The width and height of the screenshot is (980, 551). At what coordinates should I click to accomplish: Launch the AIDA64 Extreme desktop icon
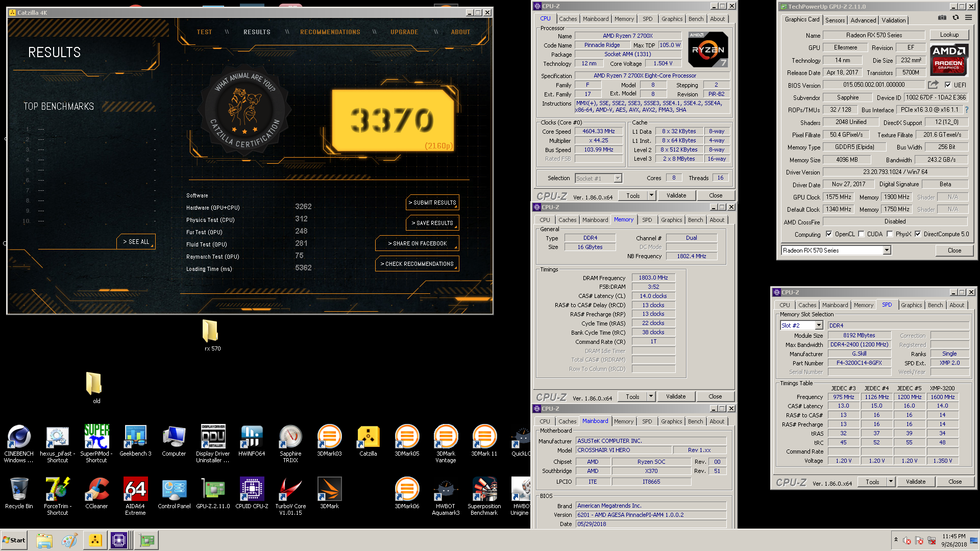coord(135,495)
